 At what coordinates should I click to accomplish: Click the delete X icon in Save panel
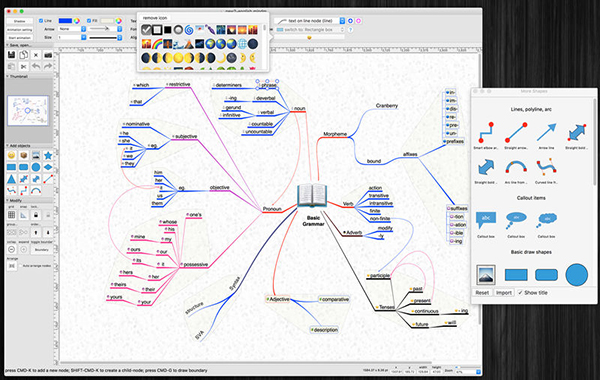point(36,55)
